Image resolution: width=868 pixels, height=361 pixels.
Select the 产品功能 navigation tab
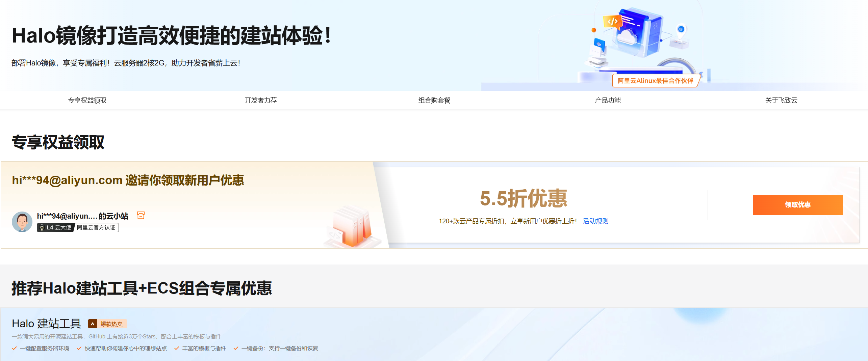(608, 100)
